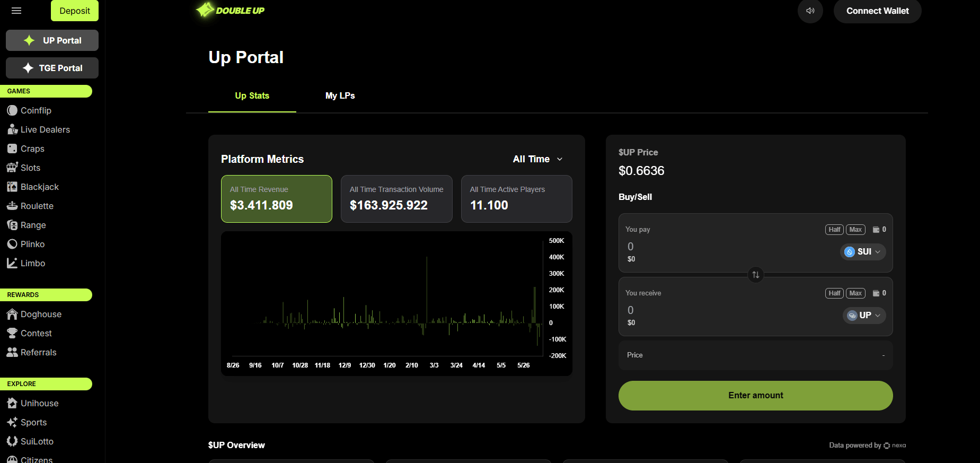980x463 pixels.
Task: Switch to the My LPs tab
Action: pos(340,96)
